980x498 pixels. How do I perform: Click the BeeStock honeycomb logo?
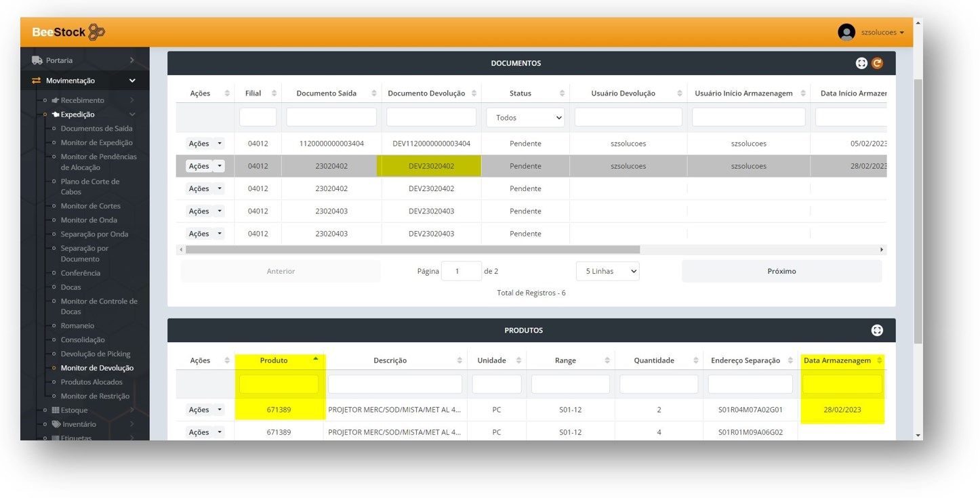coord(96,32)
